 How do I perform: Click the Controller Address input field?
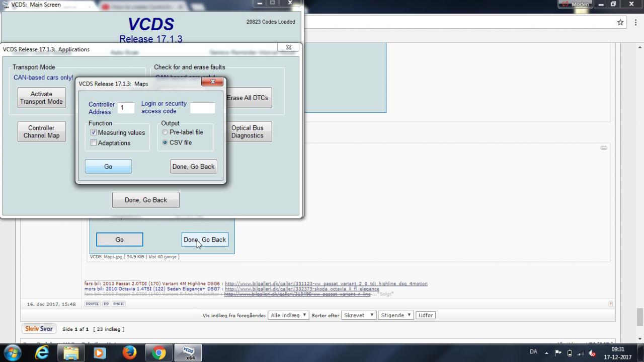point(126,108)
